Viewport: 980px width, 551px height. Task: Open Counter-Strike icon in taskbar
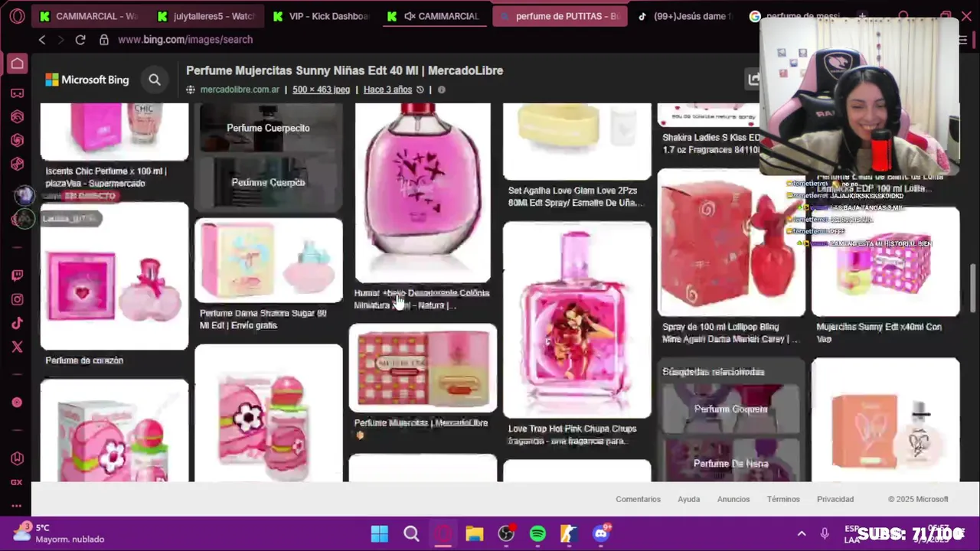point(569,533)
